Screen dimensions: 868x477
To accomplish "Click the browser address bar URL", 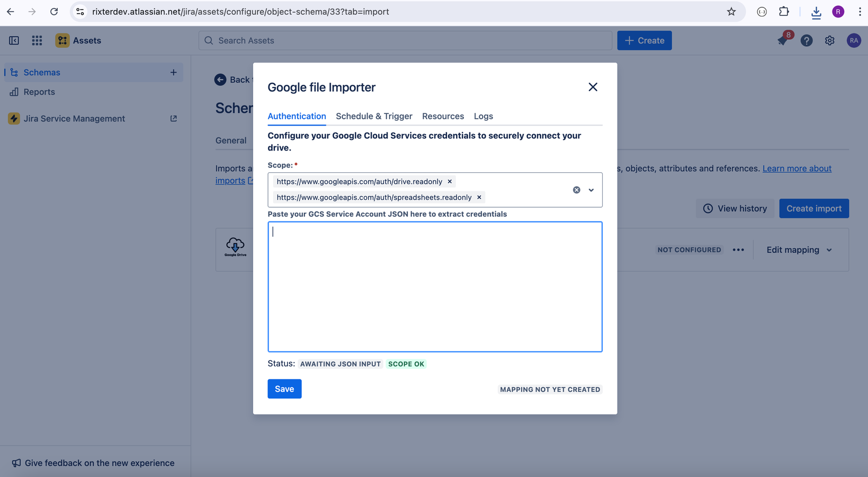I will 240,12.
